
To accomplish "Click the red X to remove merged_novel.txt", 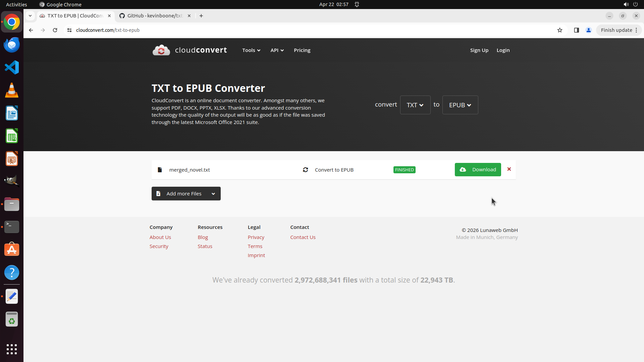I will (509, 169).
